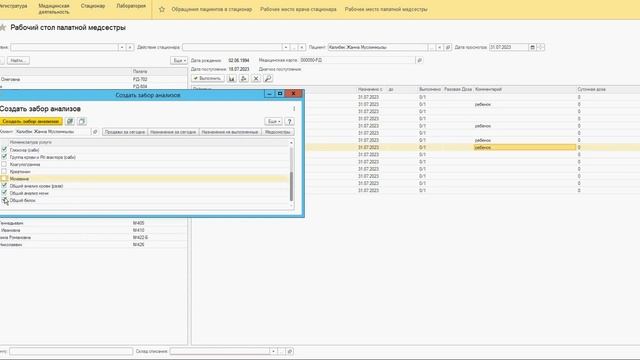640x360 pixels.
Task: Untick the Группа крови и Rh фактора checkbox
Action: [4, 157]
